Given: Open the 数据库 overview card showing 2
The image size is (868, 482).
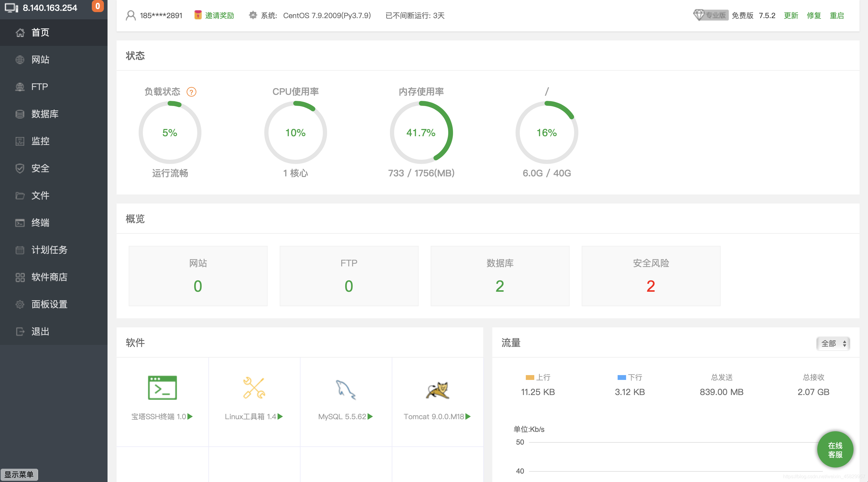Looking at the screenshot, I should tap(500, 276).
